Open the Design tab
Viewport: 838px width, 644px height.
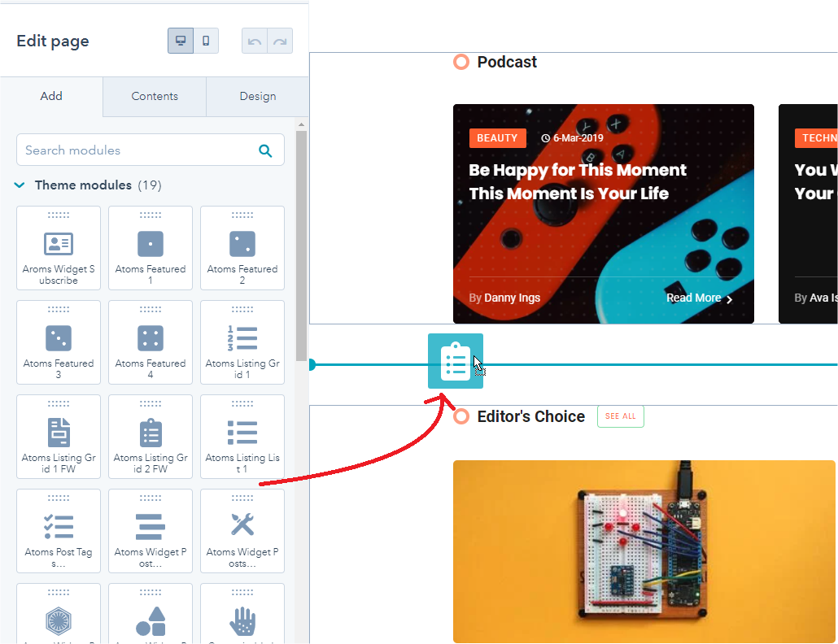coord(258,96)
